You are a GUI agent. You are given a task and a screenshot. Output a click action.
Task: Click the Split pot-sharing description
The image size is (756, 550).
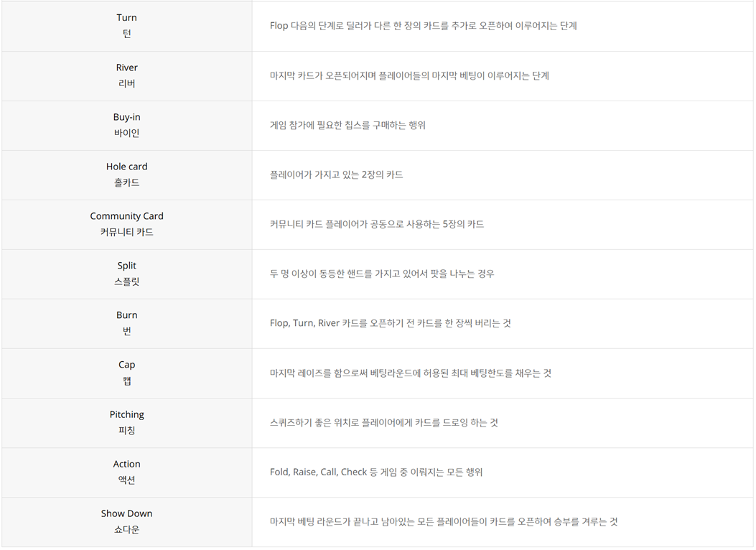point(382,274)
